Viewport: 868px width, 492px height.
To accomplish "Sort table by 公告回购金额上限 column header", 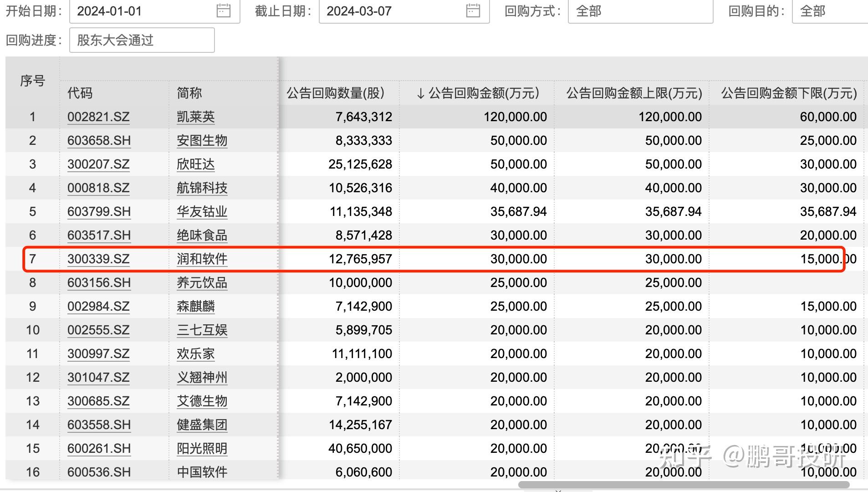I will point(633,93).
